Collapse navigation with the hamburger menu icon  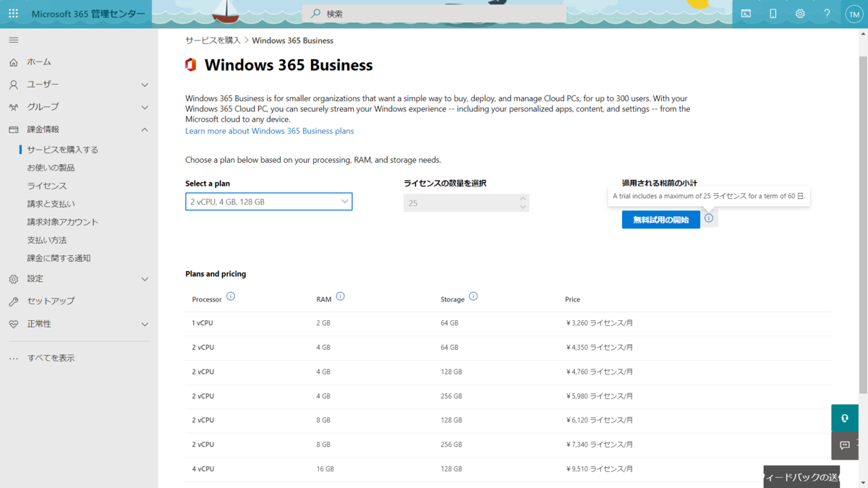pos(13,40)
